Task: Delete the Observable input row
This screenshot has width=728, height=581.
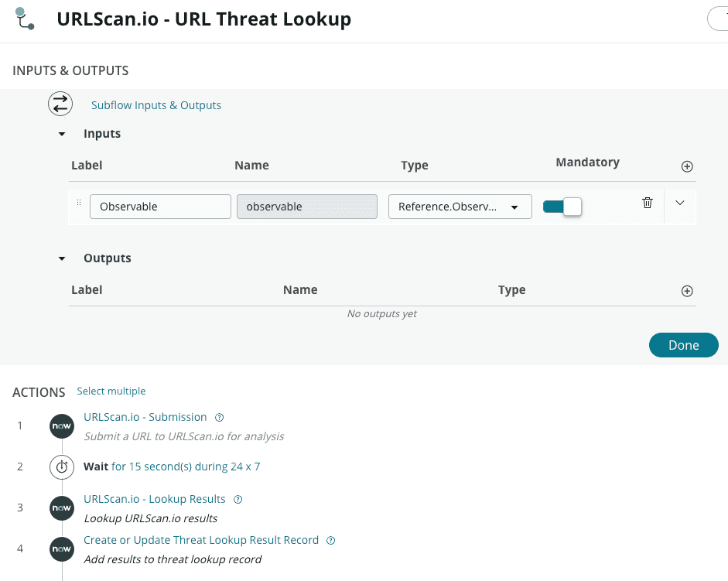Action: [648, 203]
